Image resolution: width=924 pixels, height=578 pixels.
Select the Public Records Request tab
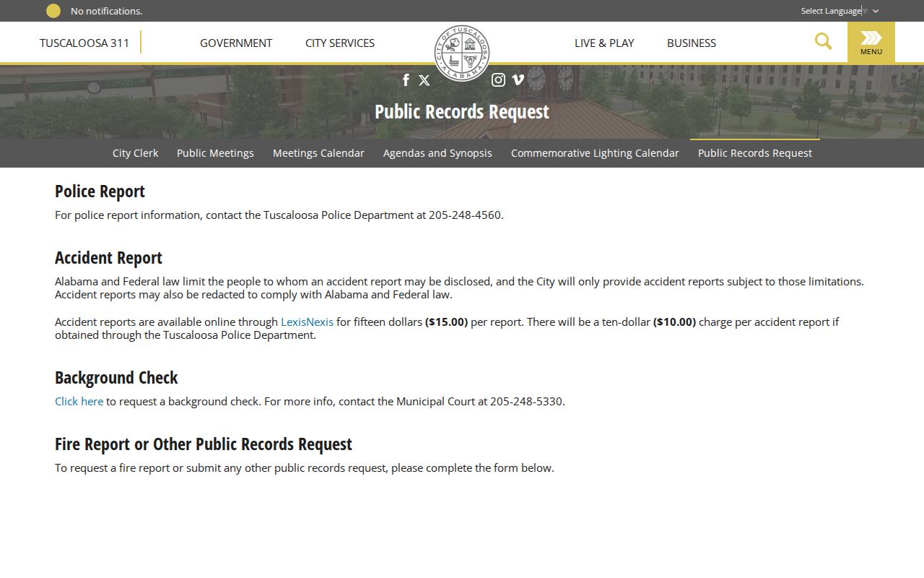[x=755, y=153]
